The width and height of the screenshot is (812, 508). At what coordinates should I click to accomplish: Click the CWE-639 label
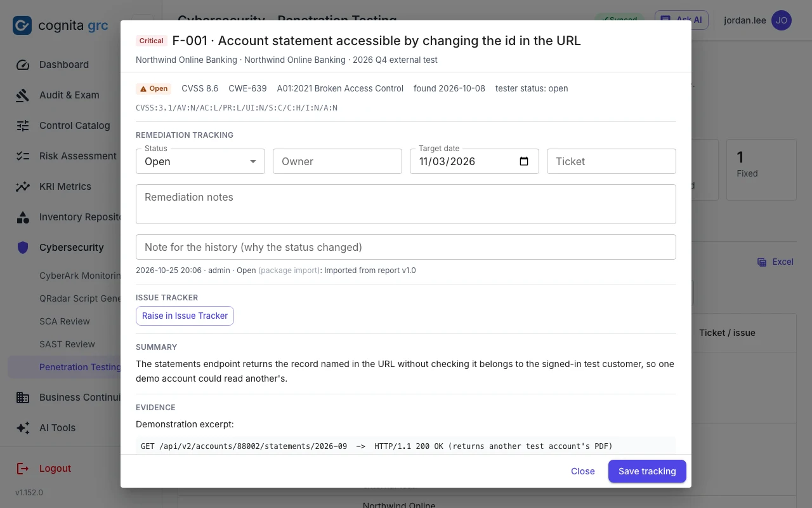[x=247, y=89]
